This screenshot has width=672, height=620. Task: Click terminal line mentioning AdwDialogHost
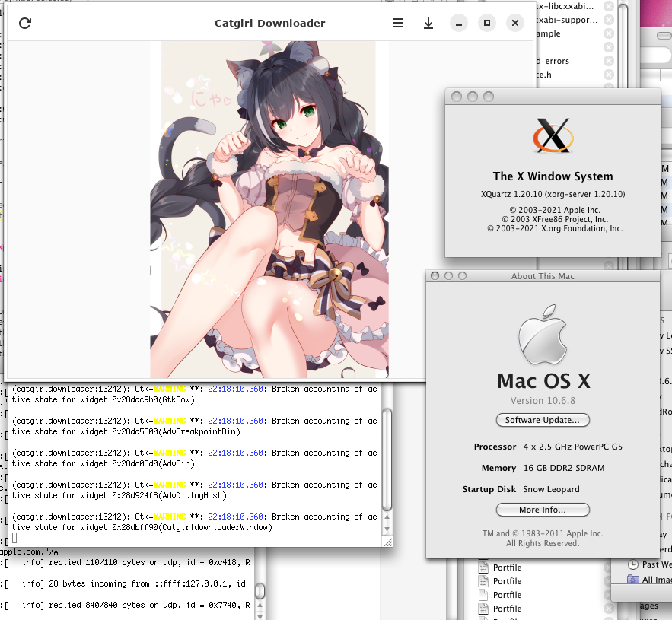point(194,490)
